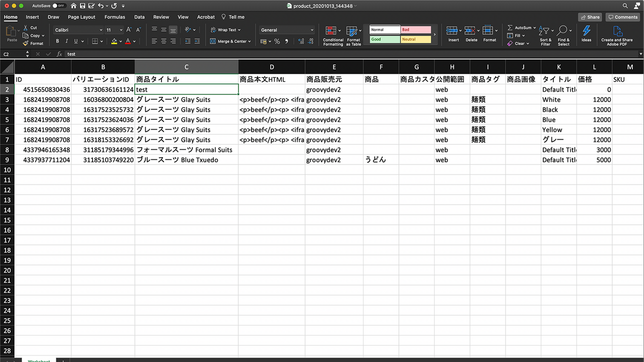
Task: Select cell containing フォーマルスーツ Formal Suits
Action: coord(187,150)
